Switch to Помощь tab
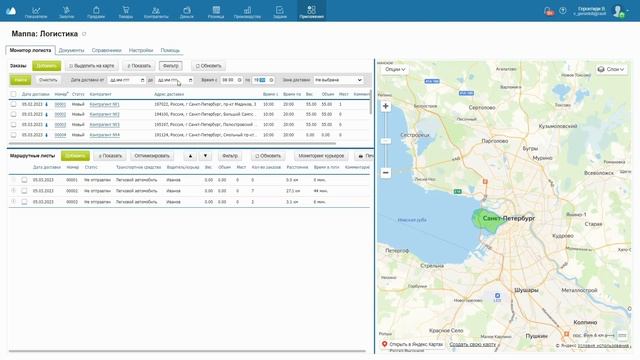The height and width of the screenshot is (360, 640). [170, 50]
